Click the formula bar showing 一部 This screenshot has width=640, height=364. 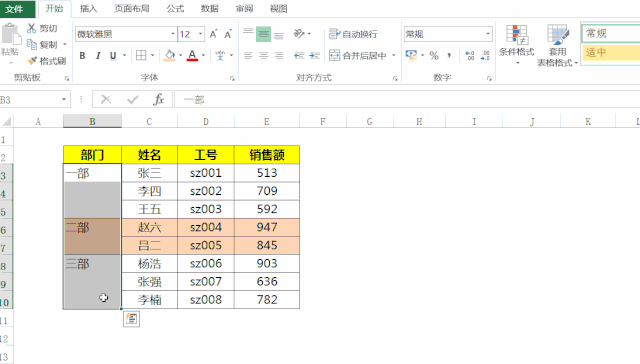tap(407, 100)
